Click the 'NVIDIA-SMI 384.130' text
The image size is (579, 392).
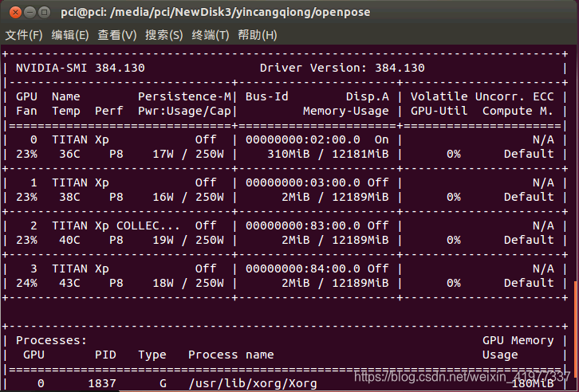pos(80,68)
